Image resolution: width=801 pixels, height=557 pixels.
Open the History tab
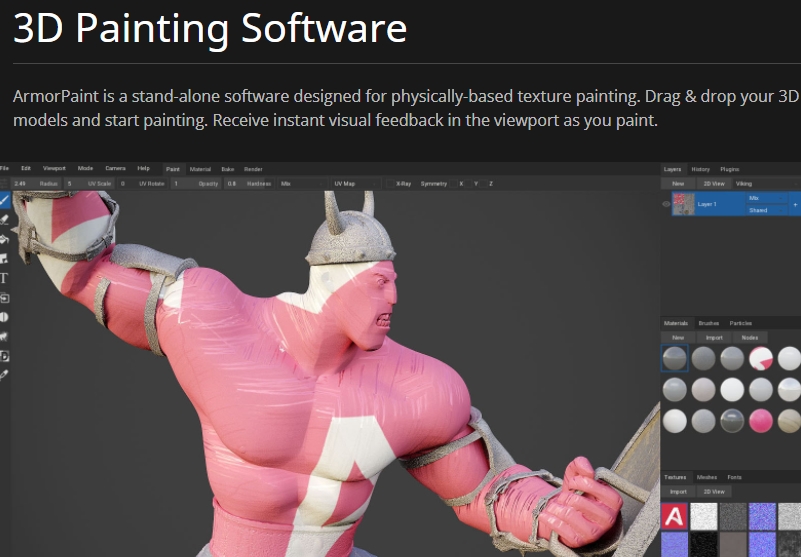(x=700, y=169)
